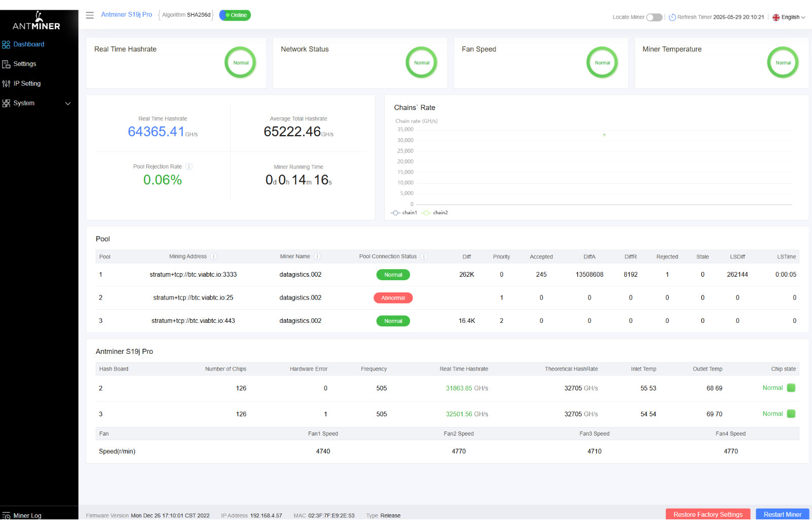
Task: Click the LSDiff value 262144
Action: click(737, 275)
